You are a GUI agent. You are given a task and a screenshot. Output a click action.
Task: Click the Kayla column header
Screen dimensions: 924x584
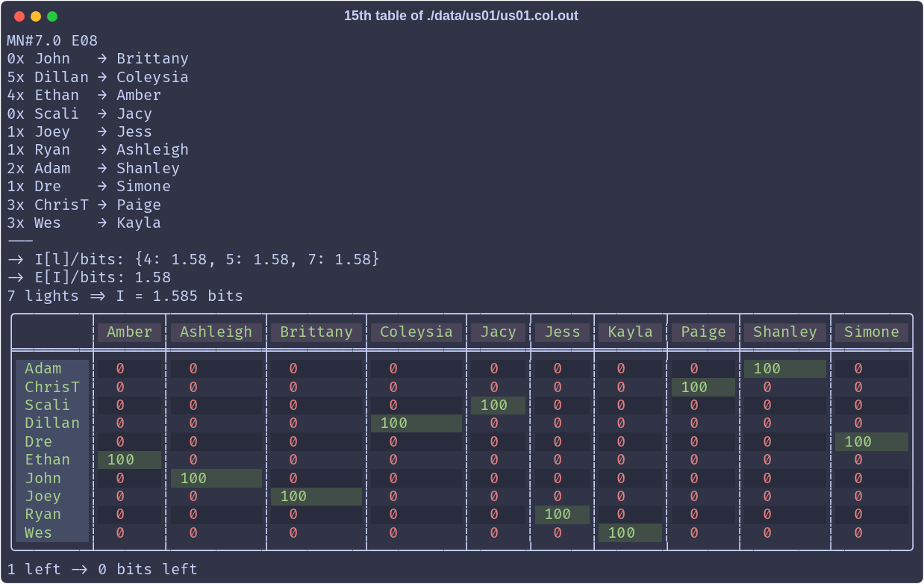pos(630,332)
